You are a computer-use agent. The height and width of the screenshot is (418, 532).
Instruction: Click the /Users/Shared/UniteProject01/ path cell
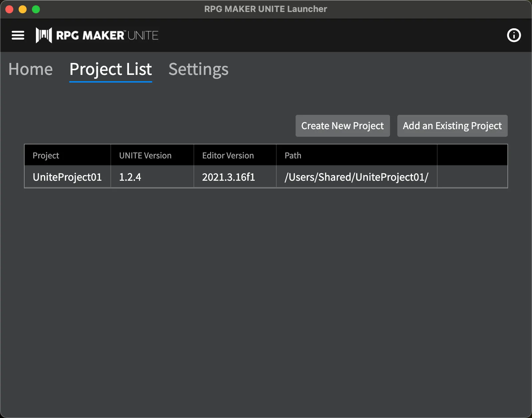[356, 177]
